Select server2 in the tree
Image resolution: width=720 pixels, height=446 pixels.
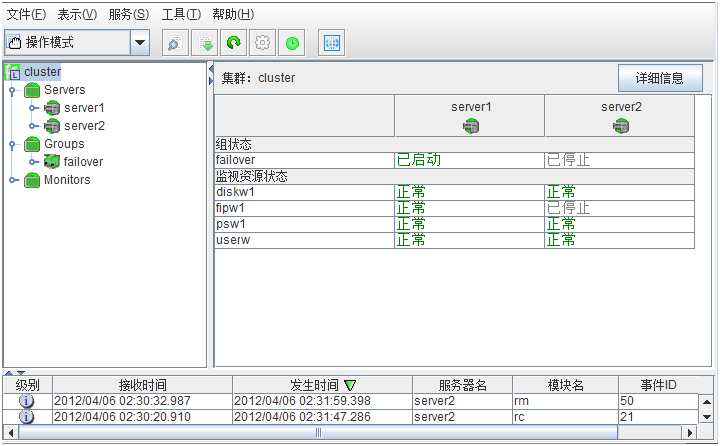tap(84, 126)
